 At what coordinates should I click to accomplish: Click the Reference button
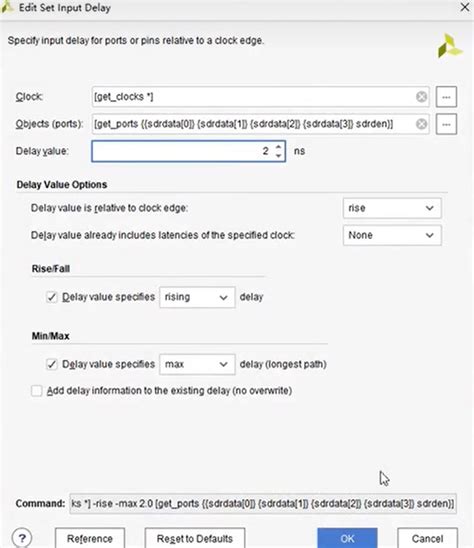click(x=90, y=539)
